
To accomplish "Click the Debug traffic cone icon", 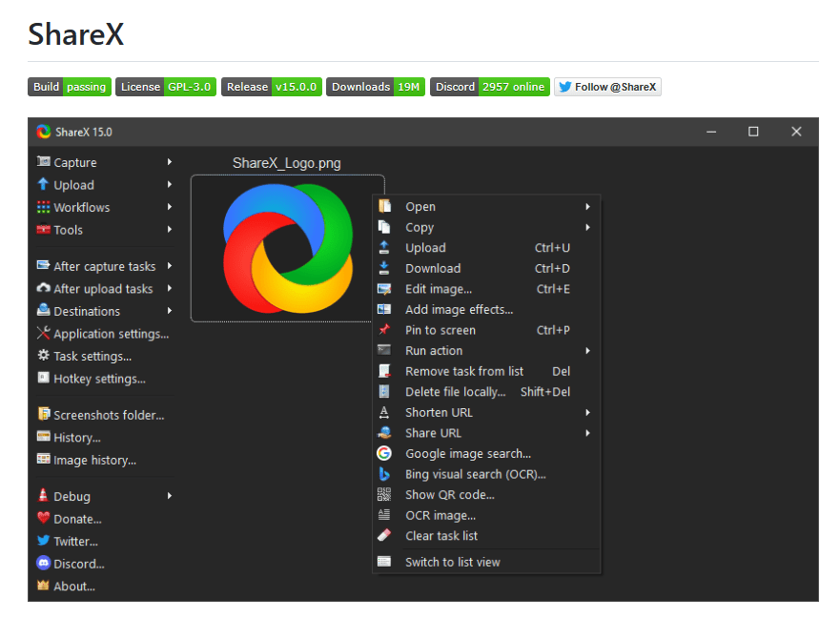I will coord(44,495).
